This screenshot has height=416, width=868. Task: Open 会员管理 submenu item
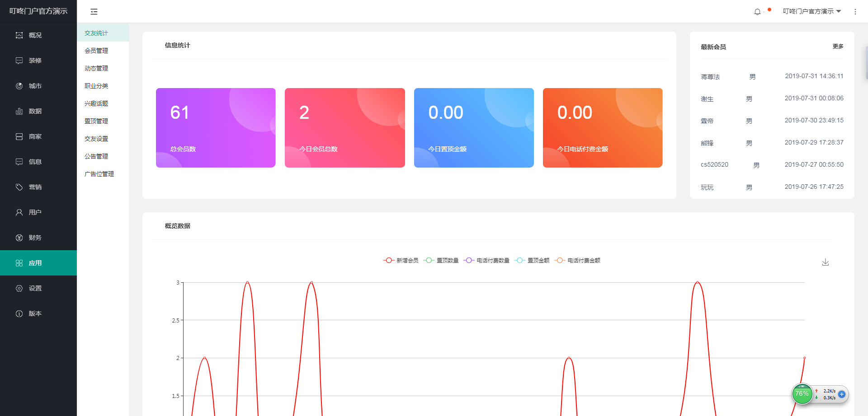coord(103,51)
